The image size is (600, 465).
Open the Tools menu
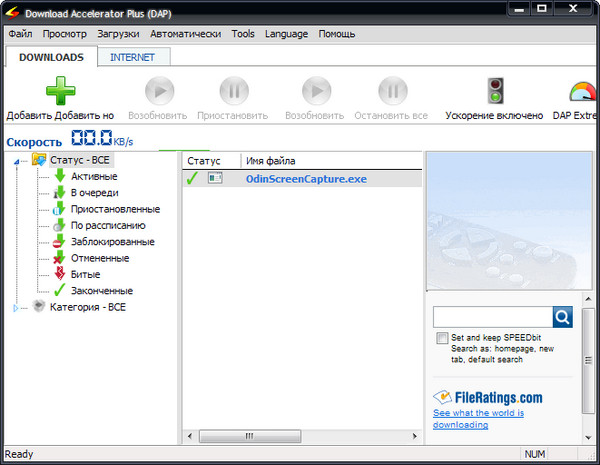coord(243,34)
